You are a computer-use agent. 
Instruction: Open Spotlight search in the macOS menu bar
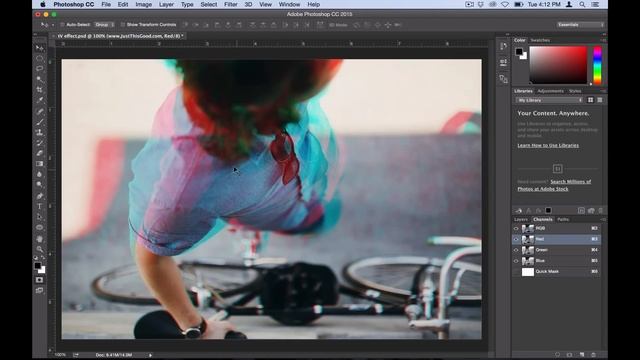click(582, 4)
